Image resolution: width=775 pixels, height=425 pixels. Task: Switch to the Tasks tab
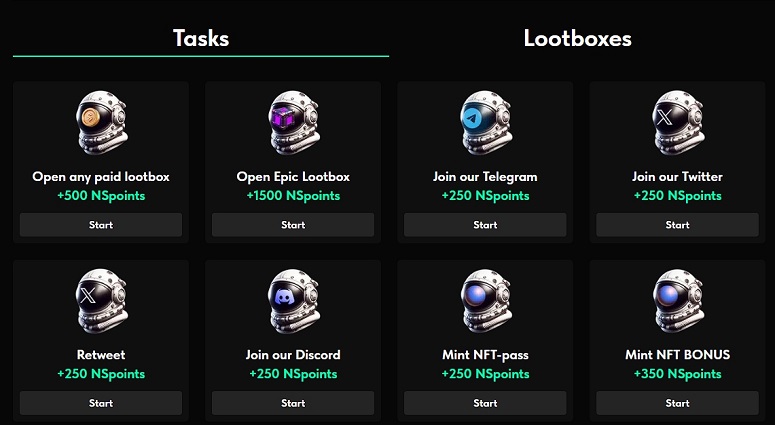click(x=201, y=39)
